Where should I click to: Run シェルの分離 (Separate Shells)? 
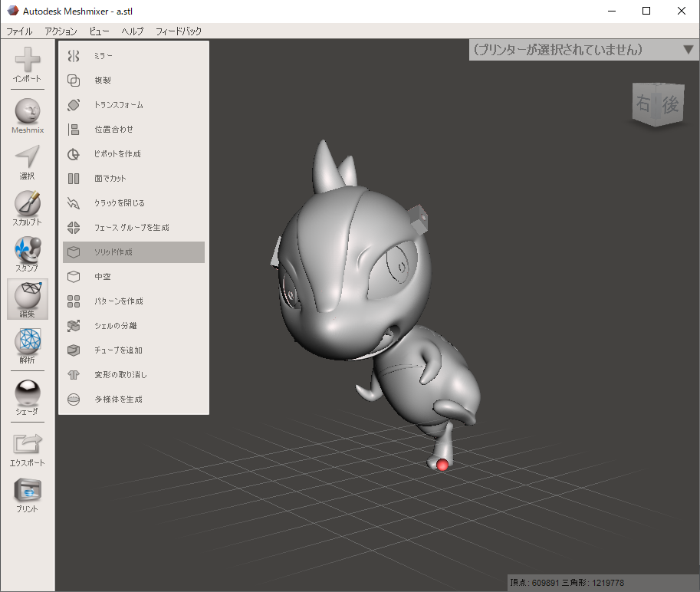133,326
